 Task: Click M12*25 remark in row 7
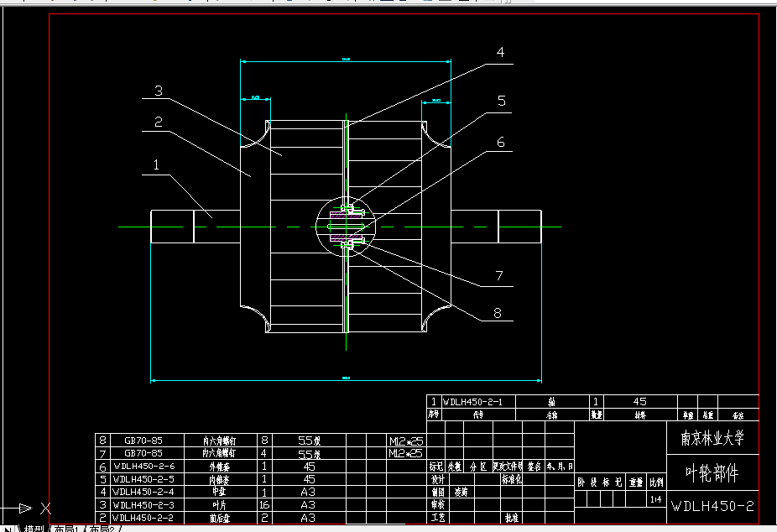click(x=406, y=453)
